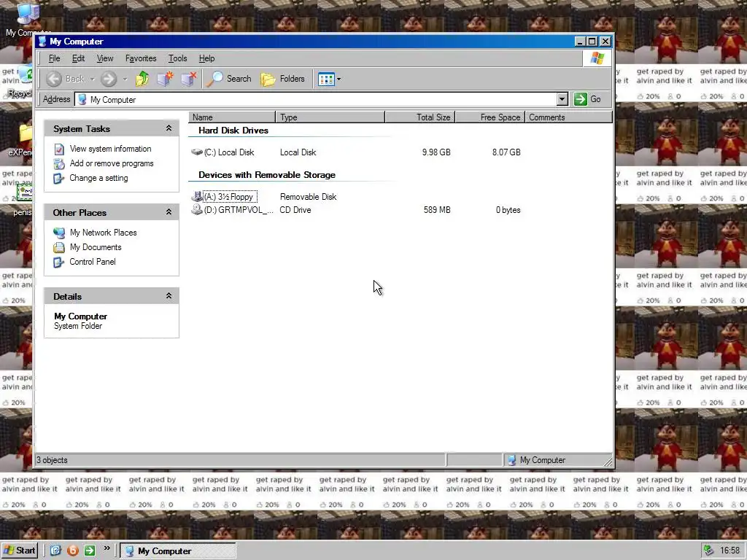This screenshot has width=747, height=560.
Task: Click the system tray network icon
Action: pos(709,551)
